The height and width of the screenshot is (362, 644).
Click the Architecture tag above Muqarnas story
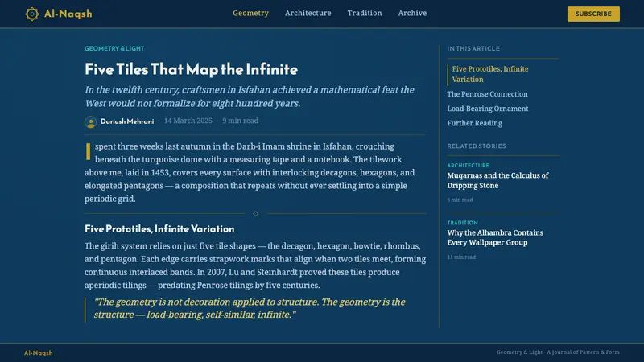468,166
